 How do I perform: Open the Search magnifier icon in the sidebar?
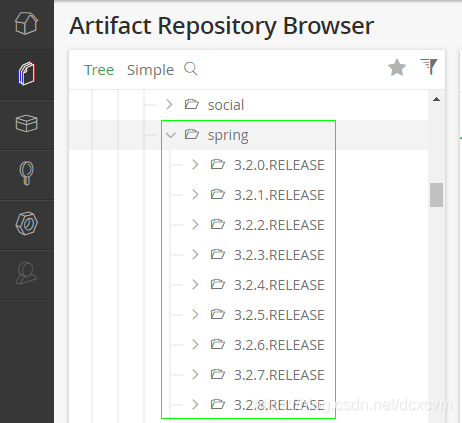(26, 173)
